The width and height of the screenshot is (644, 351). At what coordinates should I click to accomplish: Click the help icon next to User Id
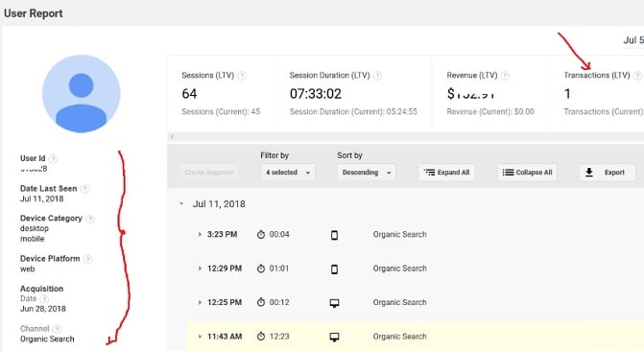click(x=53, y=158)
